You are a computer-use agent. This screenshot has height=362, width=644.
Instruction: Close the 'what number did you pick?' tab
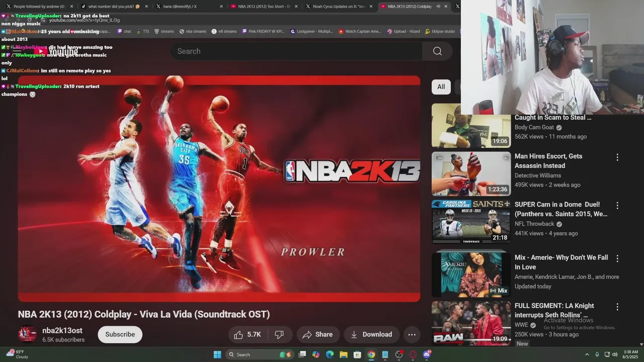pos(146,7)
